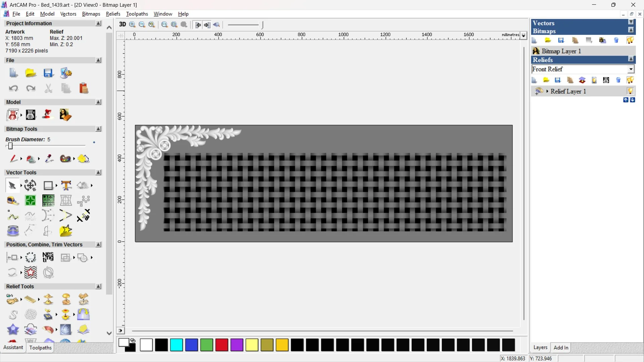Click the star vector shape tool
644x362 pixels.
tap(66, 231)
